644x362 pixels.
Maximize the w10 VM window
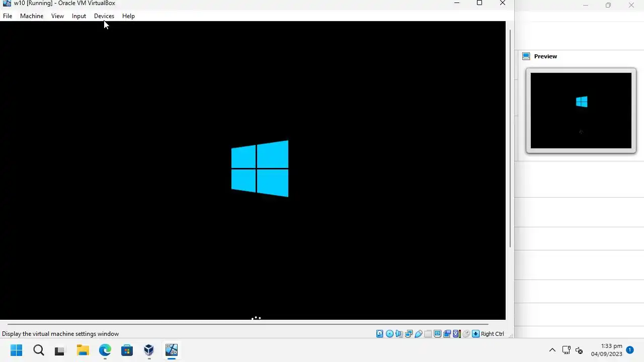coord(479,4)
